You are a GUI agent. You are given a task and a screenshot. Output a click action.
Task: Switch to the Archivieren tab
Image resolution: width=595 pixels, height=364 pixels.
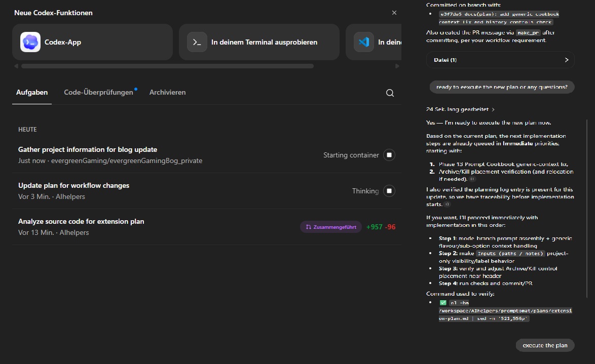tap(167, 93)
